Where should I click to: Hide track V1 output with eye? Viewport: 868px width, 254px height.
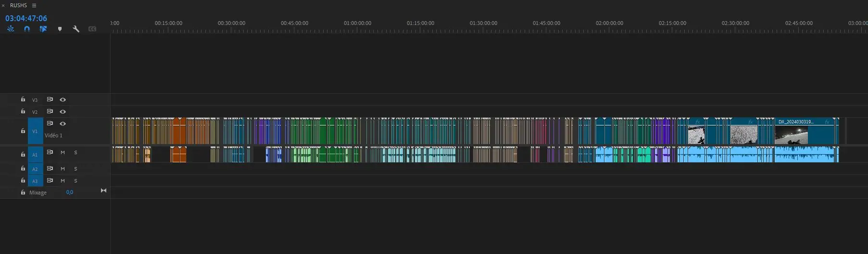click(x=63, y=123)
